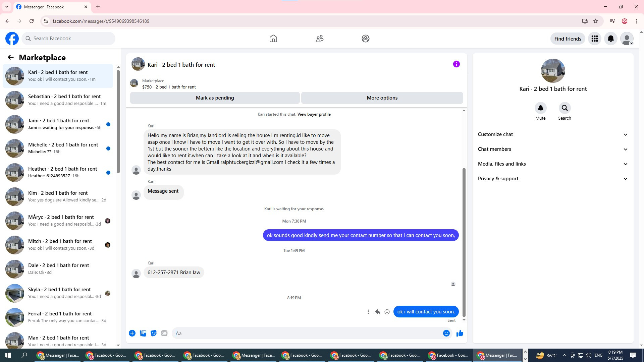Attach a photo using image icon

143,333
